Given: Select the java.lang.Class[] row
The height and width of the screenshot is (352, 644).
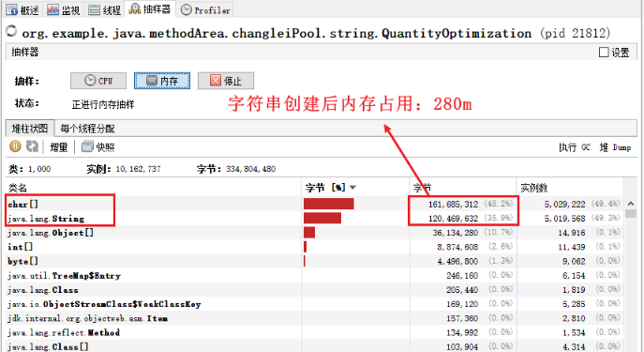Looking at the screenshot, I should (x=314, y=346).
